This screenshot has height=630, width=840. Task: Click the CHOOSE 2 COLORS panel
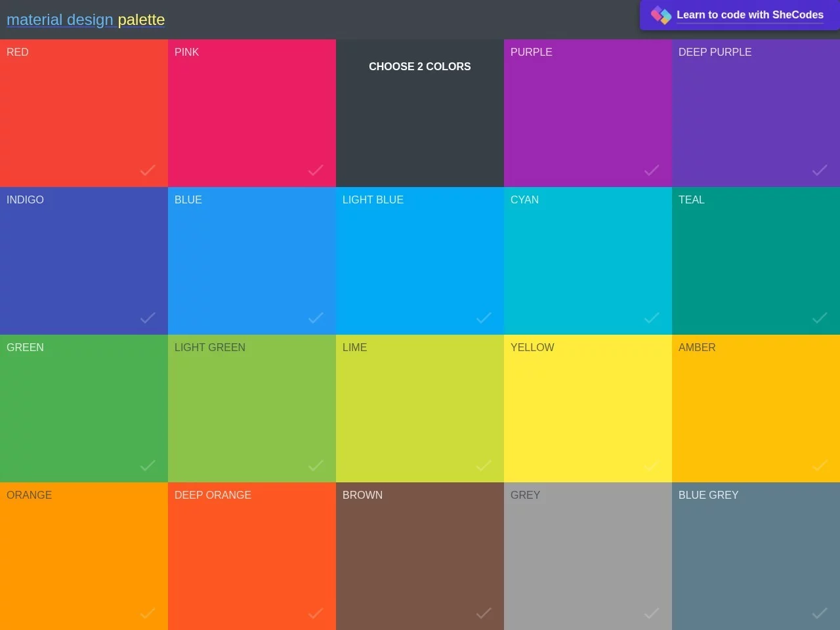[419, 113]
